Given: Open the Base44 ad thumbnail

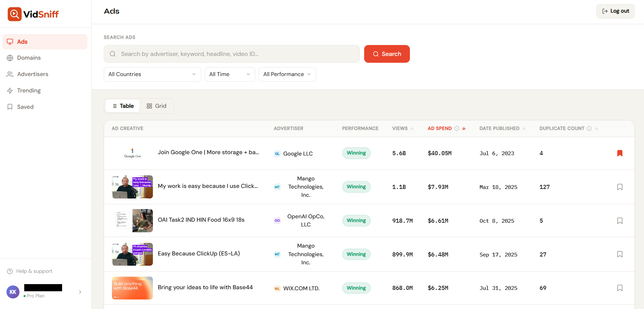Looking at the screenshot, I should coord(132,288).
